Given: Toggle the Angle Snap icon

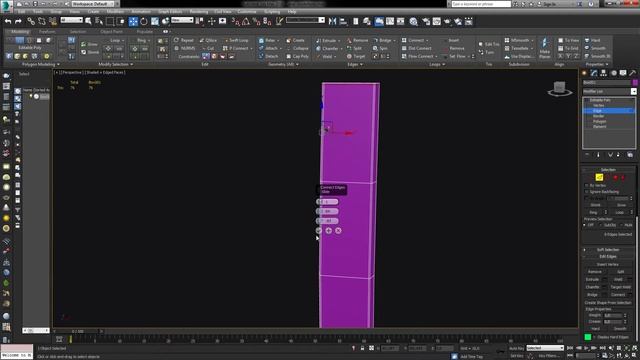Looking at the screenshot, I should (x=246, y=21).
